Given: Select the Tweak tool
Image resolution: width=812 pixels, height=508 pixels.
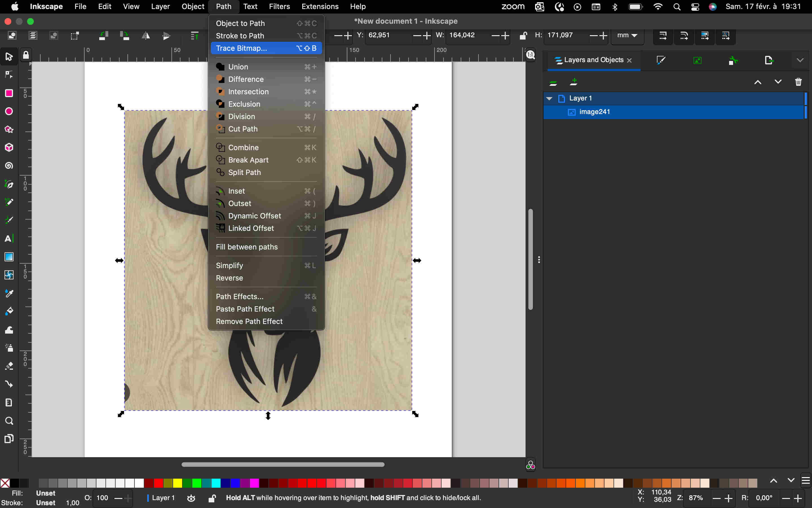Looking at the screenshot, I should pyautogui.click(x=9, y=330).
